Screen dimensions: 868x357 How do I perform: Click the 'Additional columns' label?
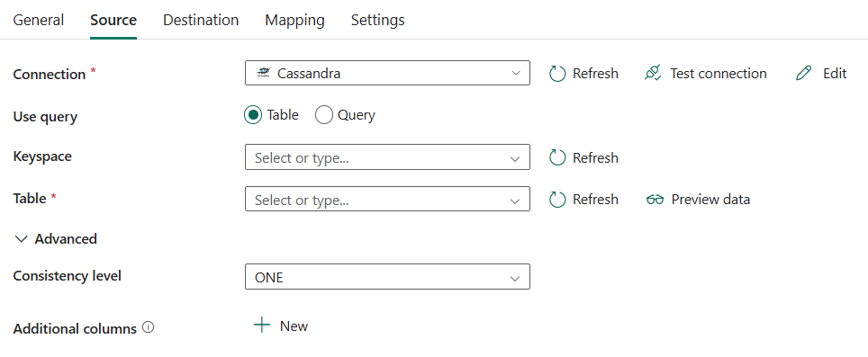pos(75,329)
